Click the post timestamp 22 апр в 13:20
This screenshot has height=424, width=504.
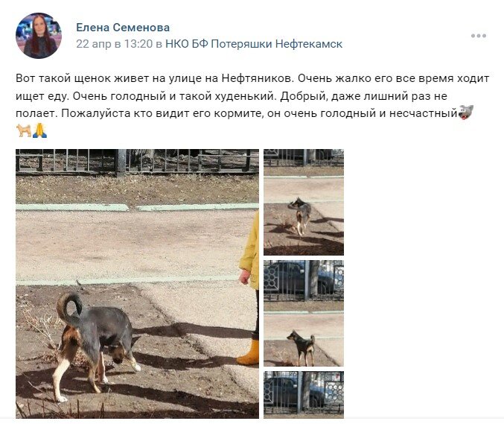point(115,44)
